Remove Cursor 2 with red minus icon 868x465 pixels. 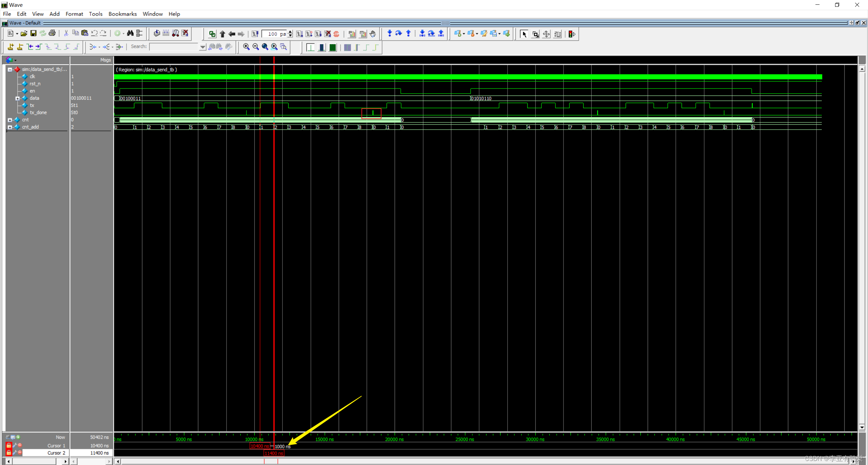click(20, 452)
